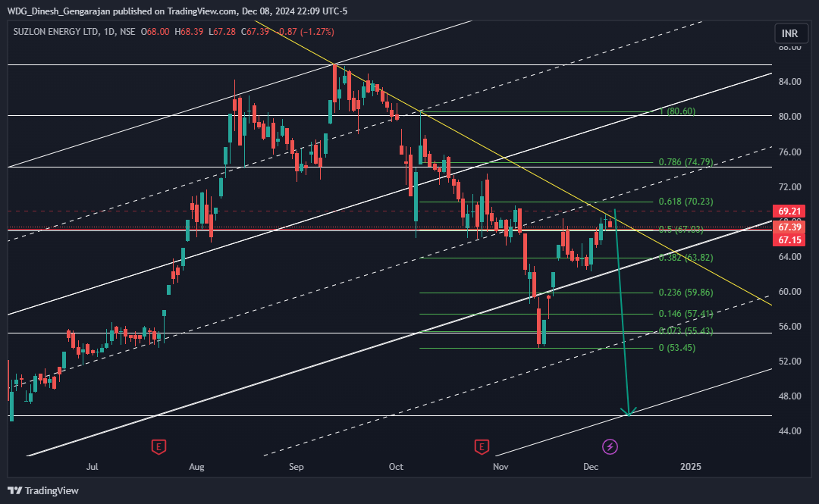Screen dimensions: 819x504
Task: Click the Dec label on time axis
Action: 591,466
